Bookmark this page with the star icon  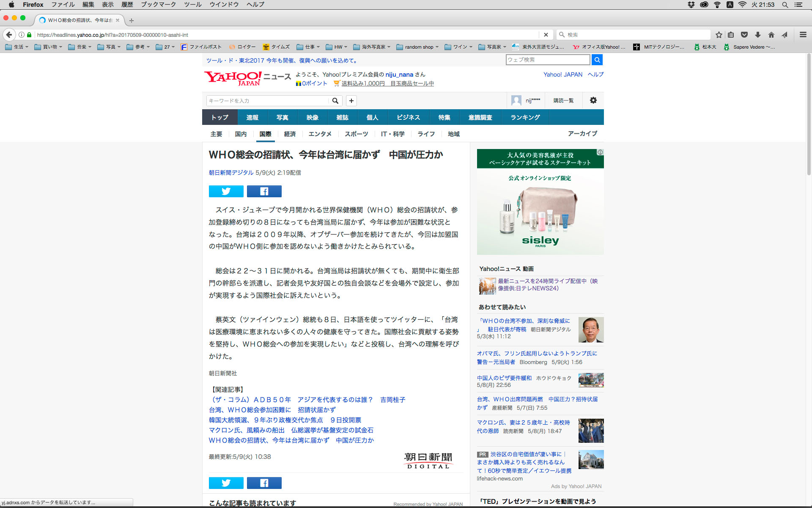click(x=719, y=35)
